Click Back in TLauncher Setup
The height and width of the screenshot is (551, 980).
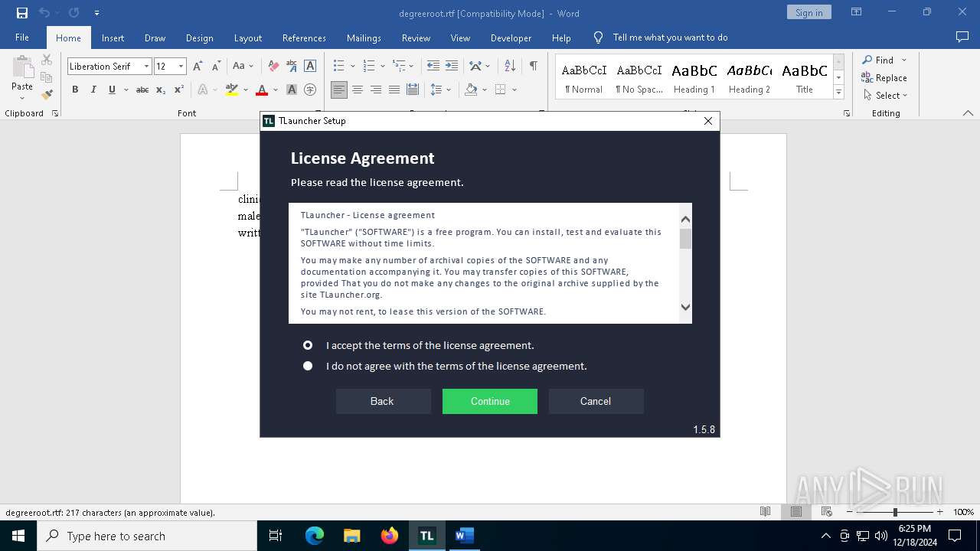point(382,401)
